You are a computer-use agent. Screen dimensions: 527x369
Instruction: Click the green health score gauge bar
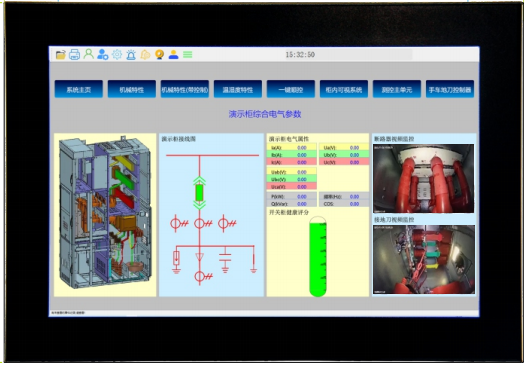coord(318,257)
